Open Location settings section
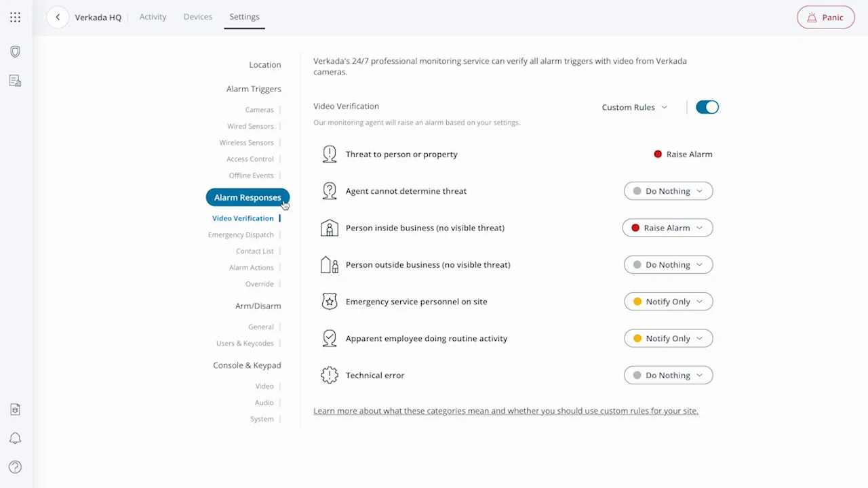This screenshot has height=488, width=868. point(264,65)
